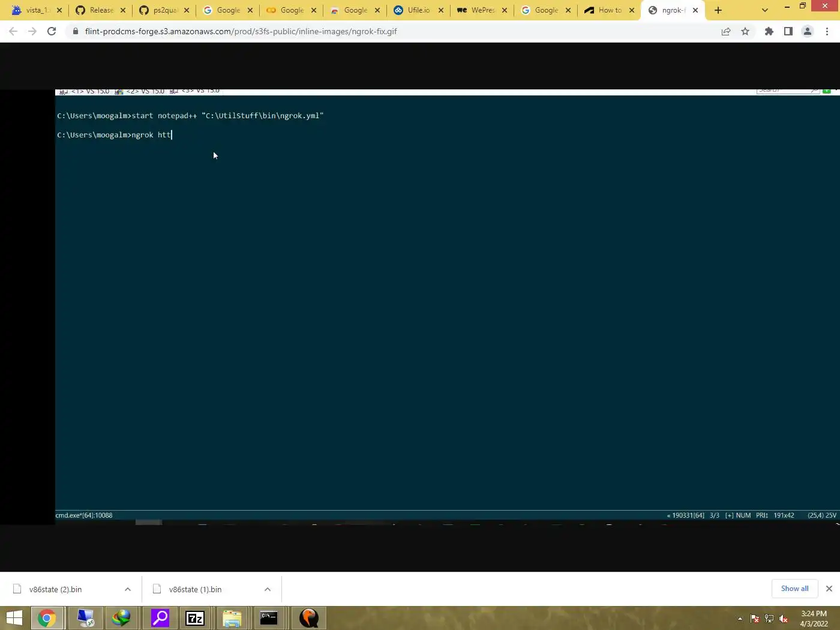The image size is (840, 630).
Task: Switch to the Ufile.io tab
Action: click(x=419, y=10)
